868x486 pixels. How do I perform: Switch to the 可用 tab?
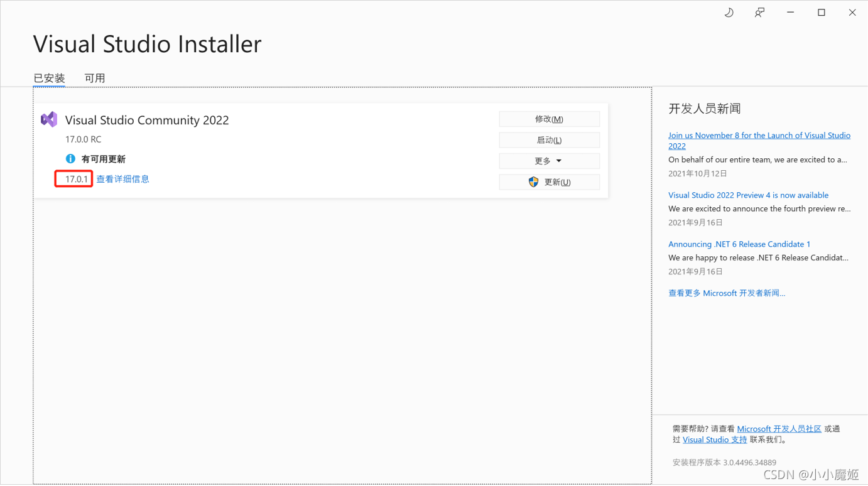tap(95, 78)
